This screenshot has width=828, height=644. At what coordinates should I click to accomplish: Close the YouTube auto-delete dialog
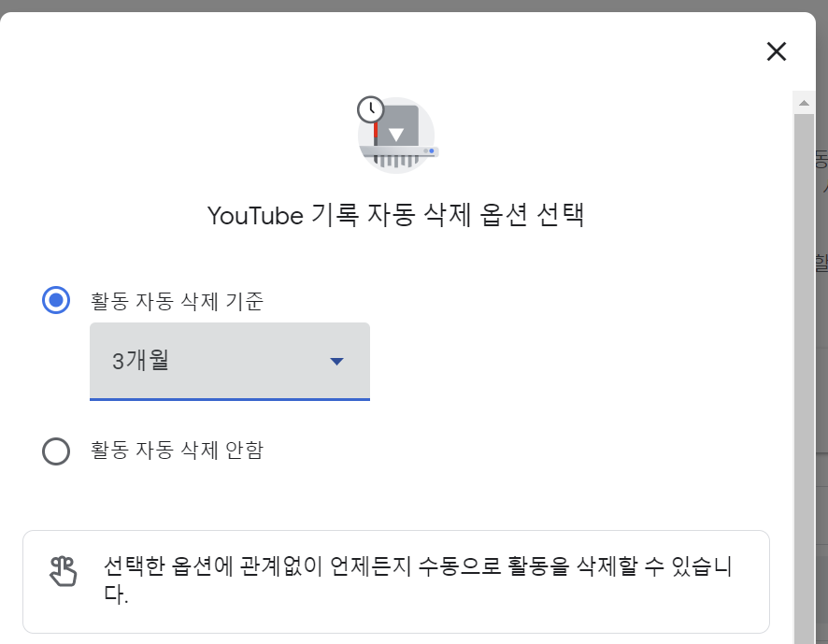click(x=777, y=51)
